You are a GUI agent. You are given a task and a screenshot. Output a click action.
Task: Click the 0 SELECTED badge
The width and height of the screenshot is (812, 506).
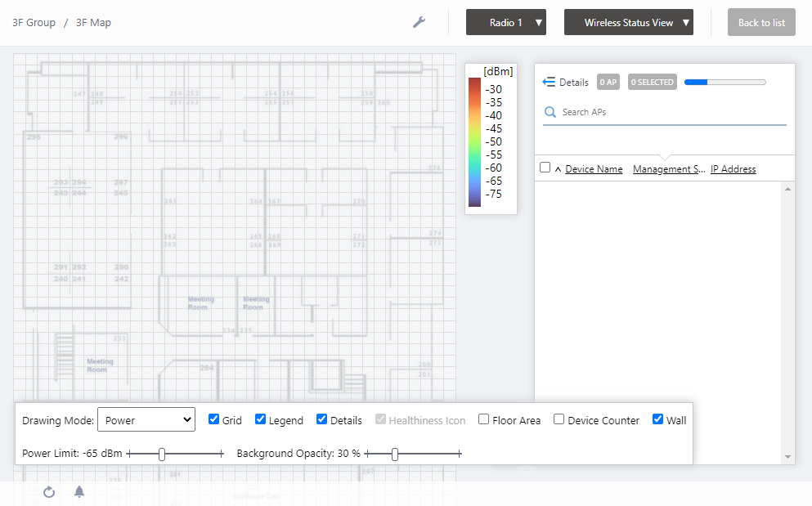tap(653, 82)
